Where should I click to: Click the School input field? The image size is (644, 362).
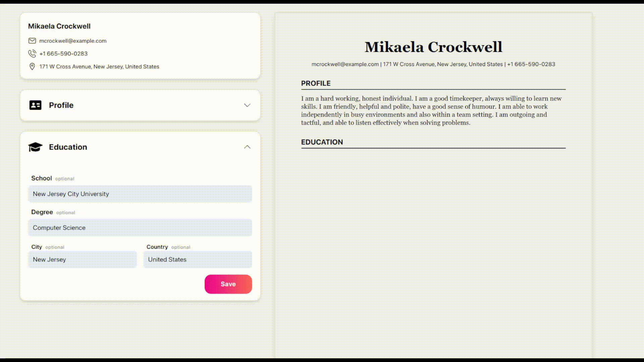140,194
